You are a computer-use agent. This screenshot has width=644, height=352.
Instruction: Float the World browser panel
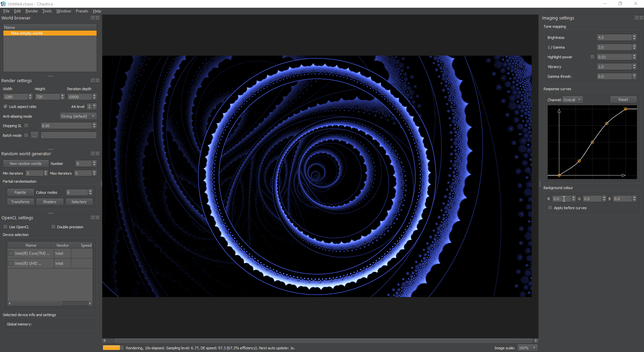[93, 18]
